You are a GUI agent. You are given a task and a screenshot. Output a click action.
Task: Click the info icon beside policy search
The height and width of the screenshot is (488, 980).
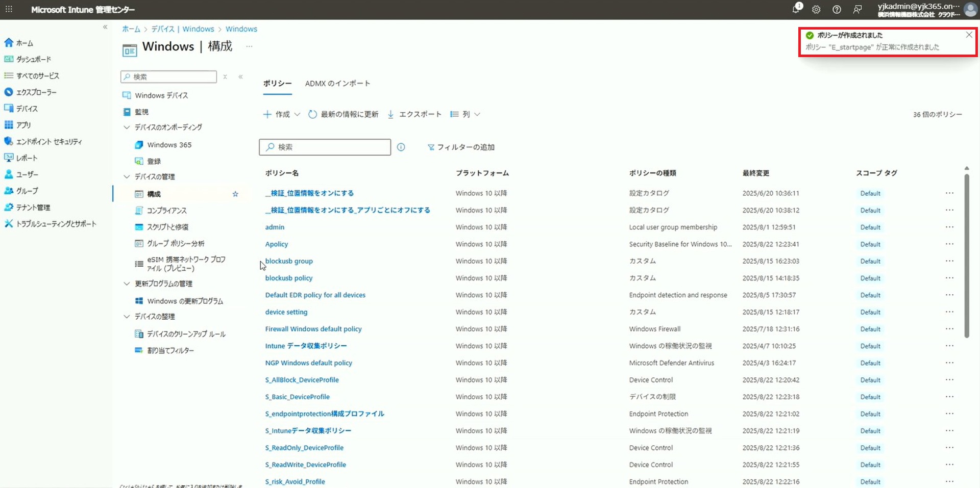click(401, 147)
